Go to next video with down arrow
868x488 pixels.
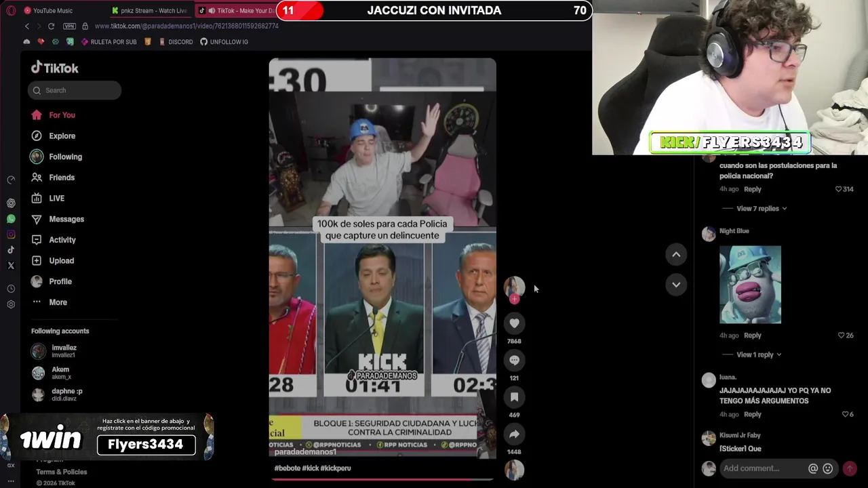pos(676,285)
